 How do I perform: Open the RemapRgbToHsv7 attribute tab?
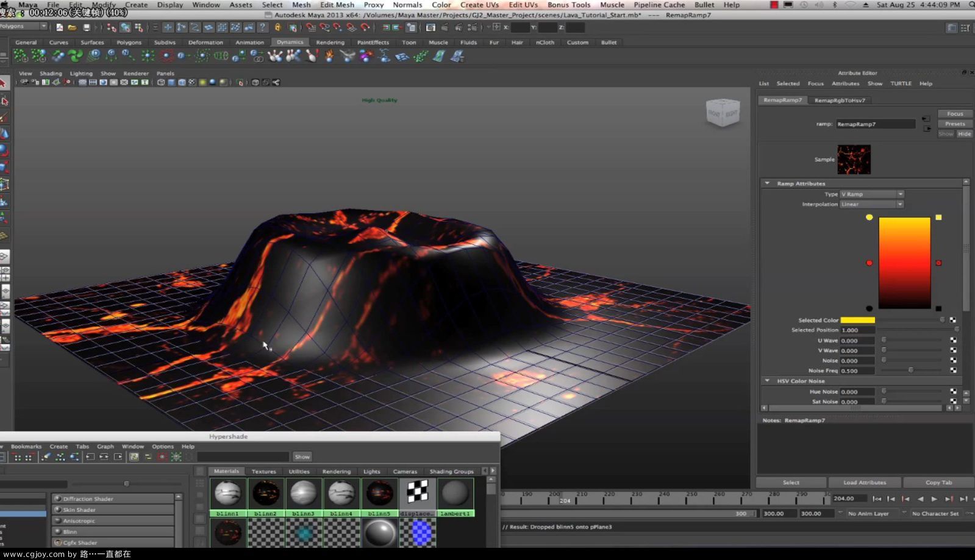pos(840,101)
